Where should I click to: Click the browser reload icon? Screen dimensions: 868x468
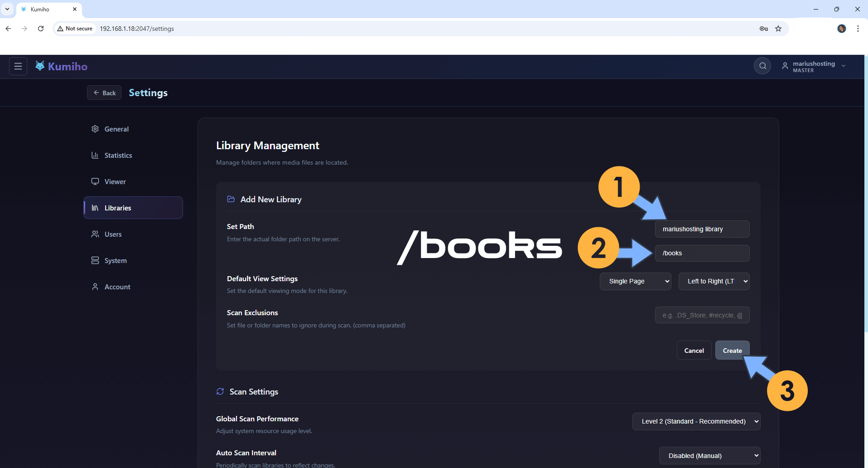click(x=41, y=29)
